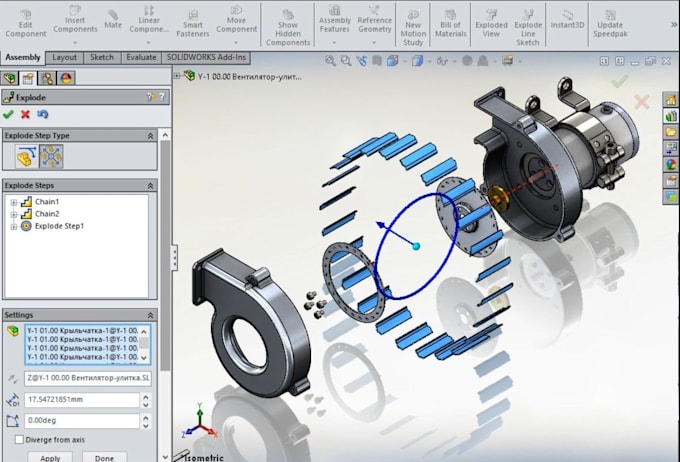Image resolution: width=680 pixels, height=462 pixels.
Task: Decrease explode angle with spinner down
Action: (x=146, y=425)
